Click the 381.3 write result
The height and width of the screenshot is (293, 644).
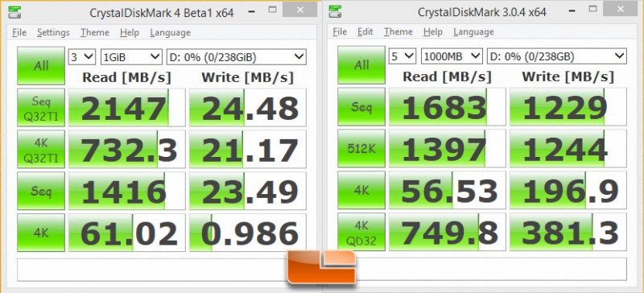click(x=568, y=232)
